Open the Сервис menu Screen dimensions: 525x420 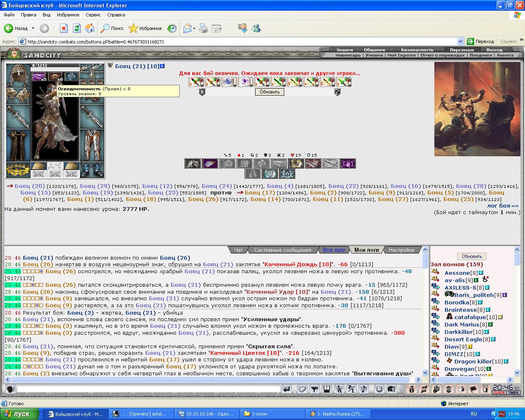click(93, 15)
